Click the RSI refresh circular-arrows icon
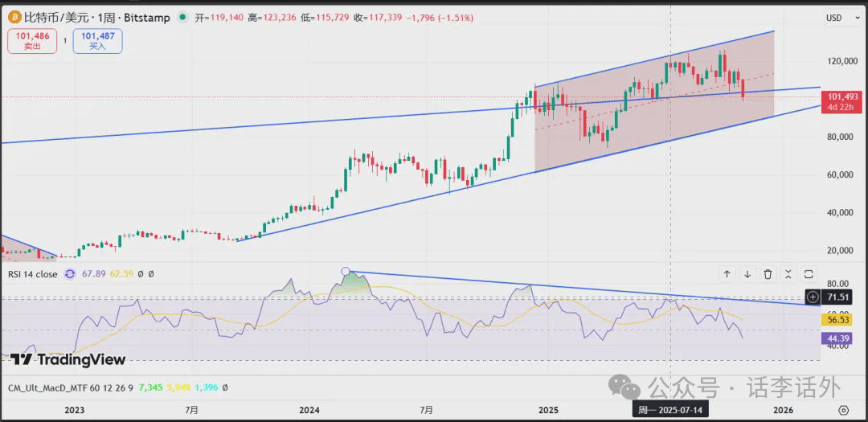Image resolution: width=868 pixels, height=422 pixels. tap(70, 274)
